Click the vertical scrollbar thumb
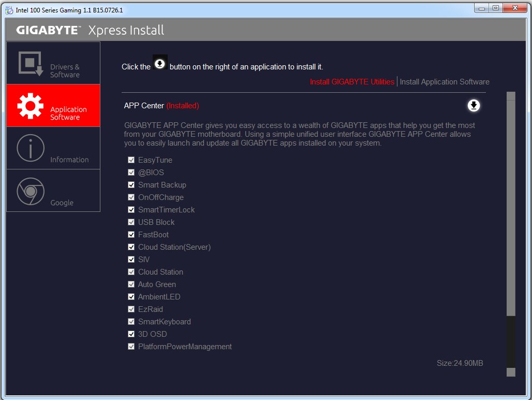 click(511, 207)
